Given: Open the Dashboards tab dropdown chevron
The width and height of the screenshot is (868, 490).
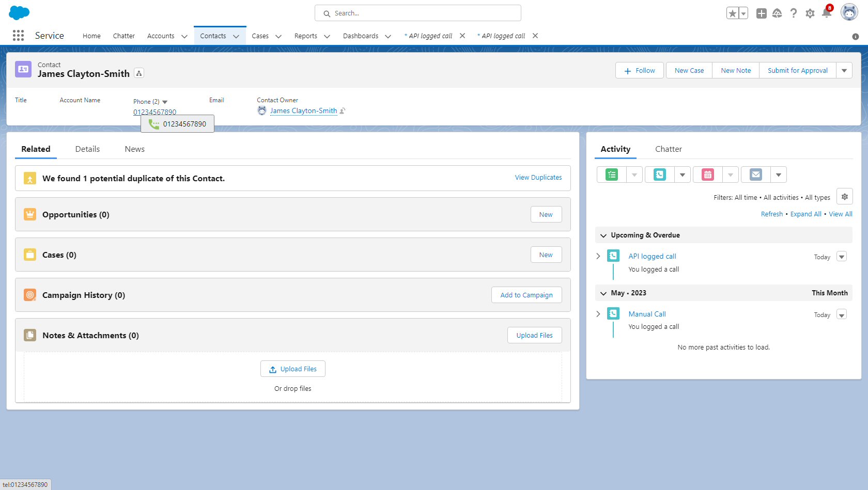Looking at the screenshot, I should [388, 36].
